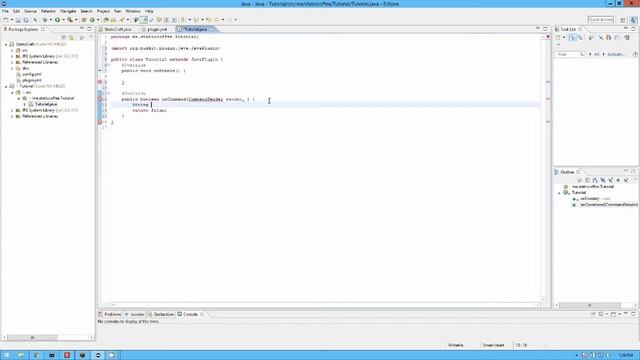Click the Run External Tools icon
Image resolution: width=640 pixels, height=360 pixels.
point(70,20)
